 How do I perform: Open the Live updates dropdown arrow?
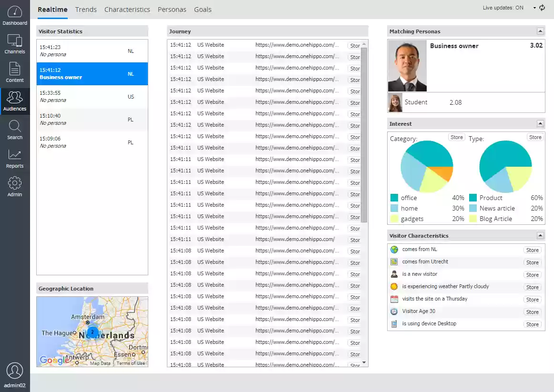click(x=534, y=8)
